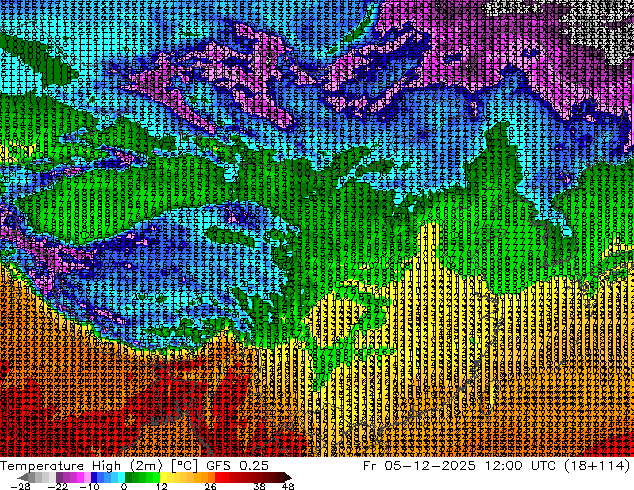Click the '[°C]' unit label

184,466
